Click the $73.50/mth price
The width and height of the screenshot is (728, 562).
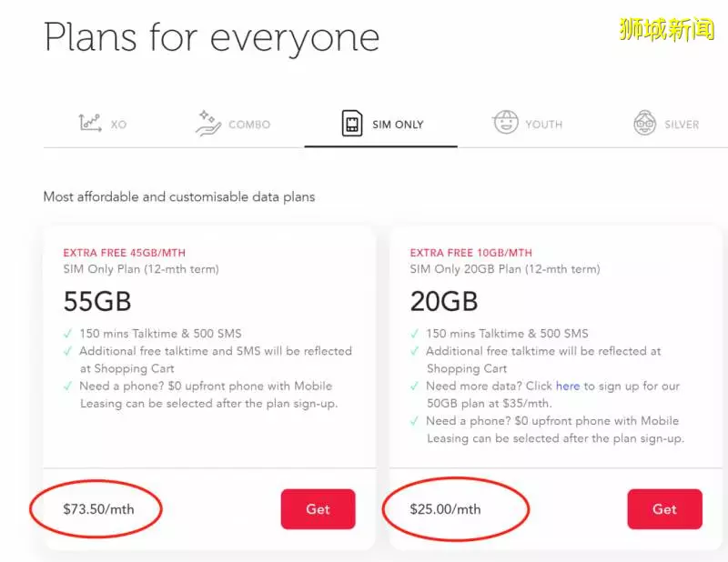pyautogui.click(x=99, y=509)
